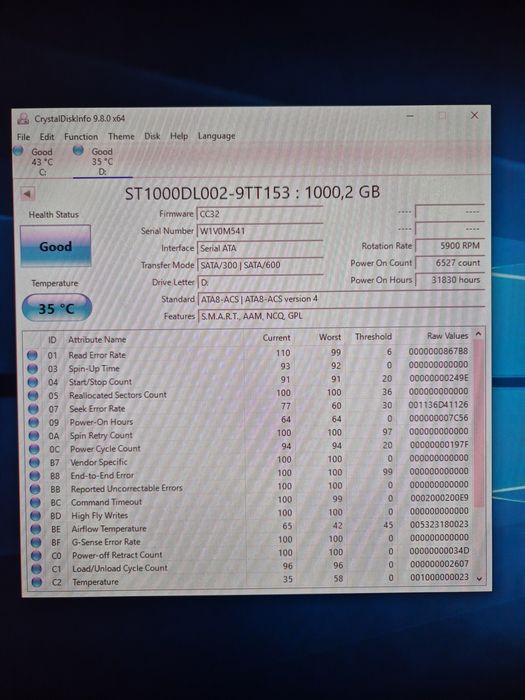Click status icon for G-Sense Error Rate
The width and height of the screenshot is (525, 700).
(36, 542)
